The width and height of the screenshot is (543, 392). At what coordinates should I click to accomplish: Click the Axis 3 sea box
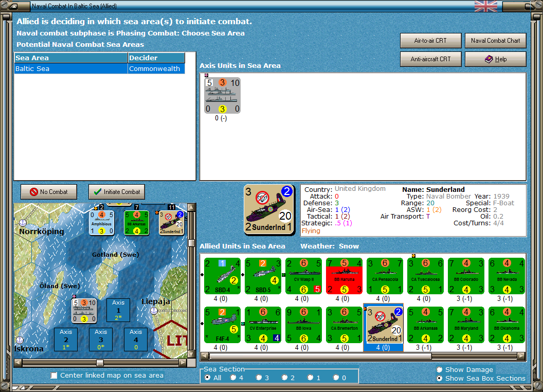coord(101,340)
